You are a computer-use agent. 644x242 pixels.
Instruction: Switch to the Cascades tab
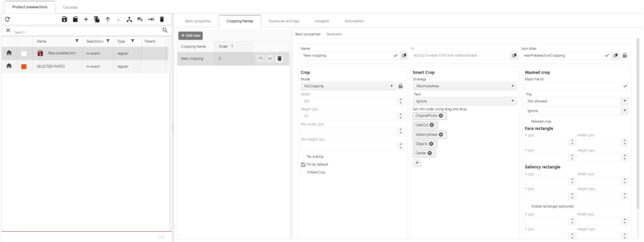[x=70, y=8]
